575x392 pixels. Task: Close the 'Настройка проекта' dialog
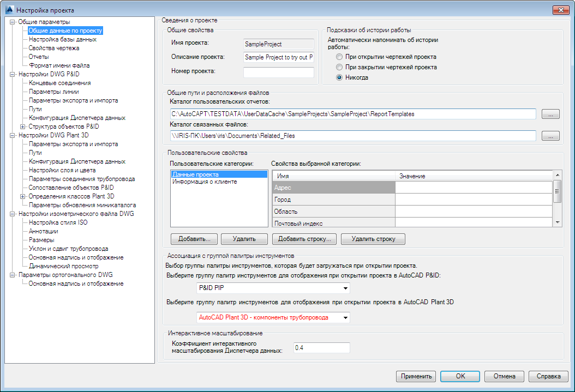point(561,10)
